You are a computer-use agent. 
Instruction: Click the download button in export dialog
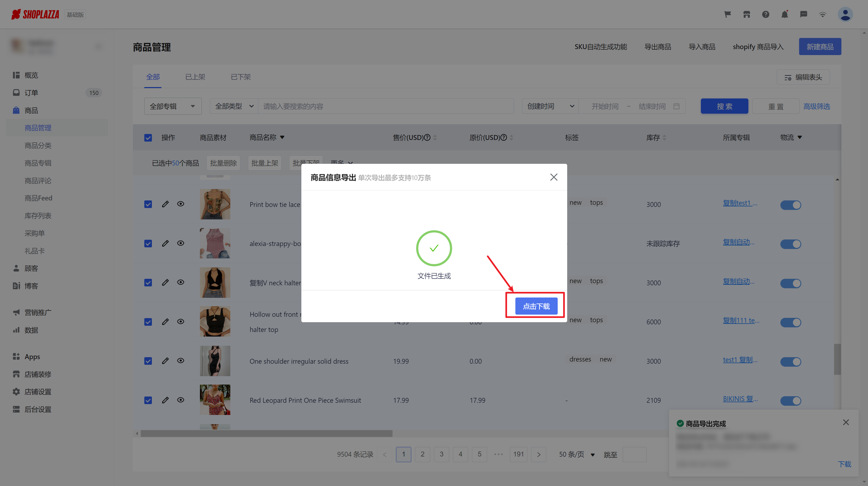536,306
